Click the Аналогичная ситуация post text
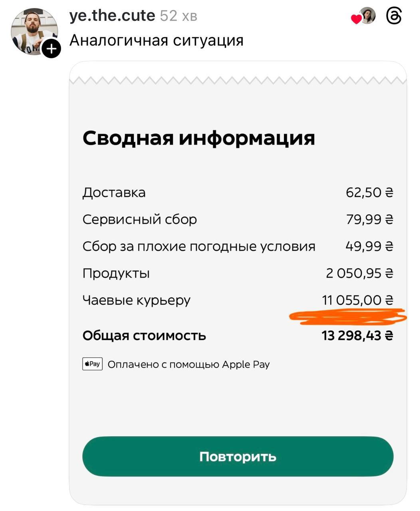 click(x=157, y=40)
